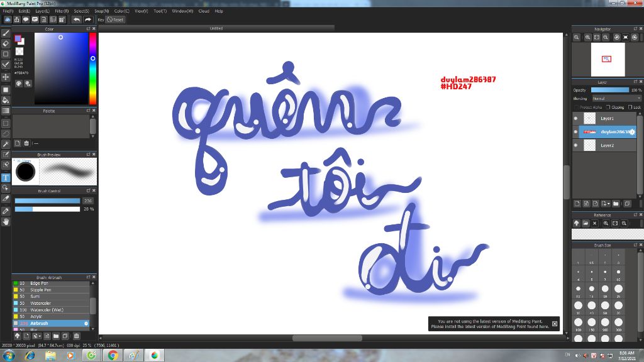Open the Blending mode dropdown
The image size is (644, 362).
pos(616,99)
